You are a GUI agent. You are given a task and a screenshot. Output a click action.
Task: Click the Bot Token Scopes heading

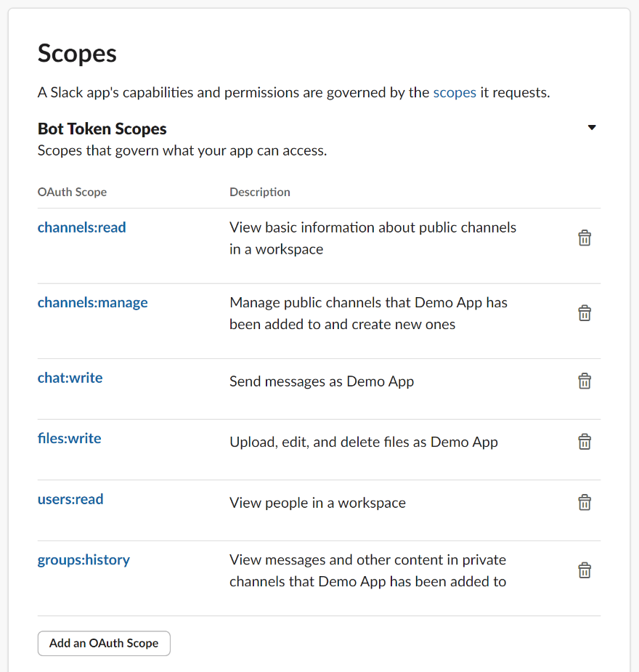coord(102,129)
